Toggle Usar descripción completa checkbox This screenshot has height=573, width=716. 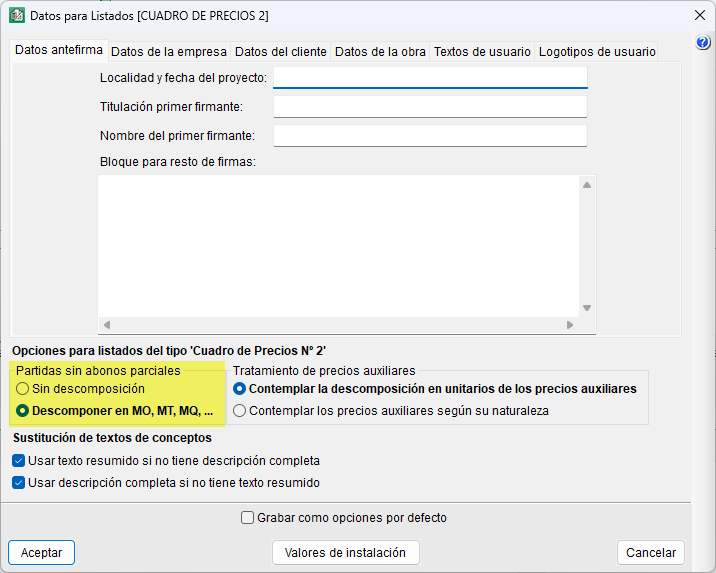pyautogui.click(x=19, y=483)
